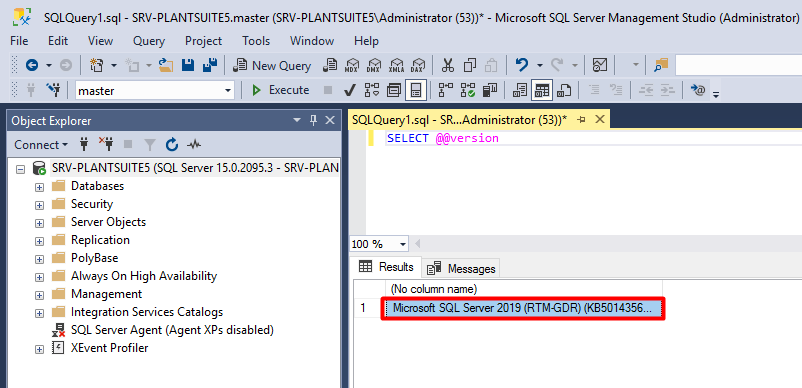This screenshot has height=388, width=802.
Task: Collapse the SRV-PLANTSUITE5 server node
Action: [20, 168]
